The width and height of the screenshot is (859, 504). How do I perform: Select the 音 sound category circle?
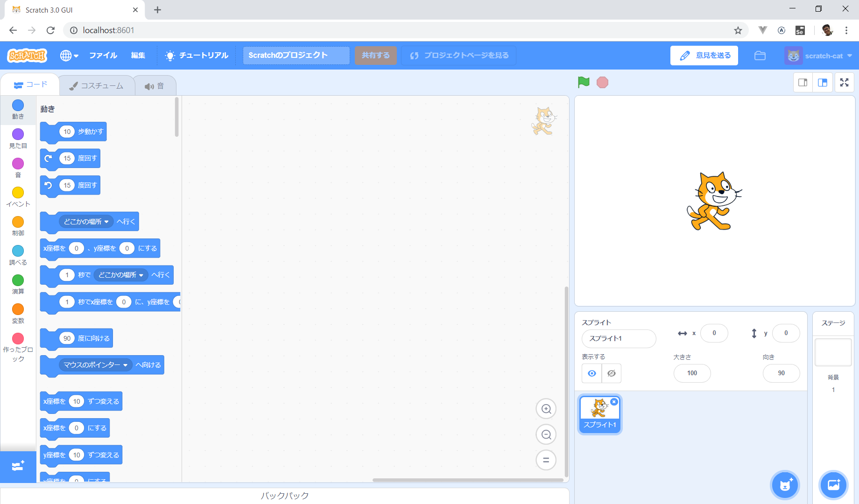point(18,164)
